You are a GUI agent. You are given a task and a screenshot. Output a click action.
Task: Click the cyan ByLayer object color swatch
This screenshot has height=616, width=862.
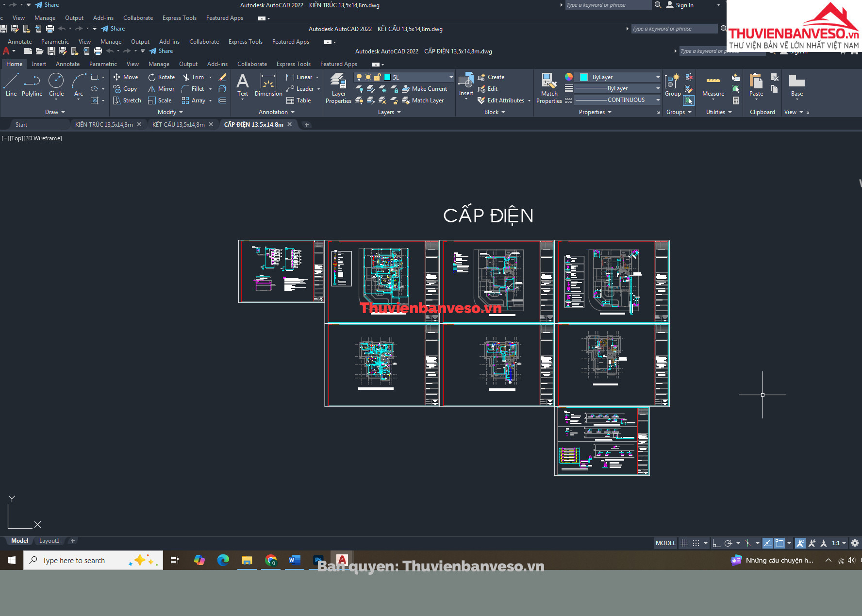[x=584, y=77]
